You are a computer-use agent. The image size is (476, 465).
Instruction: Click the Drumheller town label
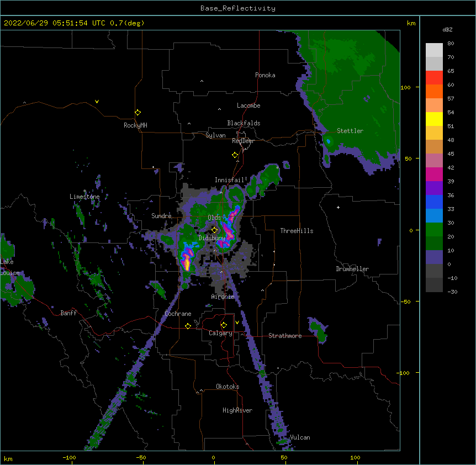pos(352,269)
